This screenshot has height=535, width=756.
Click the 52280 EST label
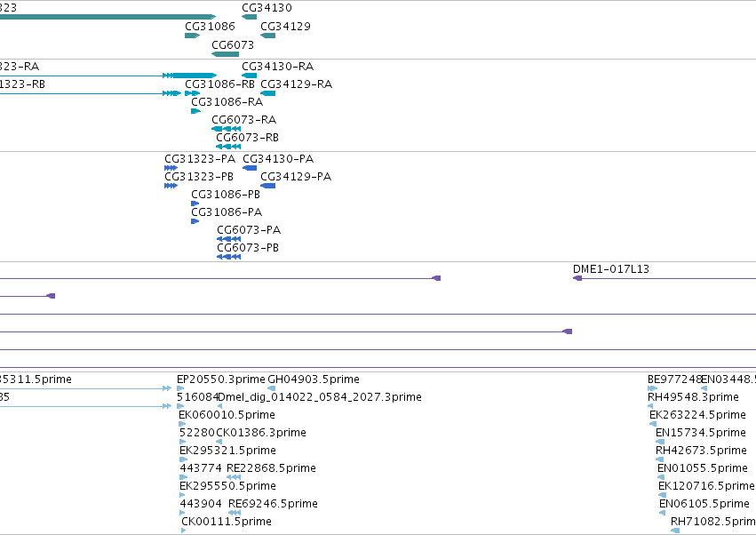tap(197, 433)
